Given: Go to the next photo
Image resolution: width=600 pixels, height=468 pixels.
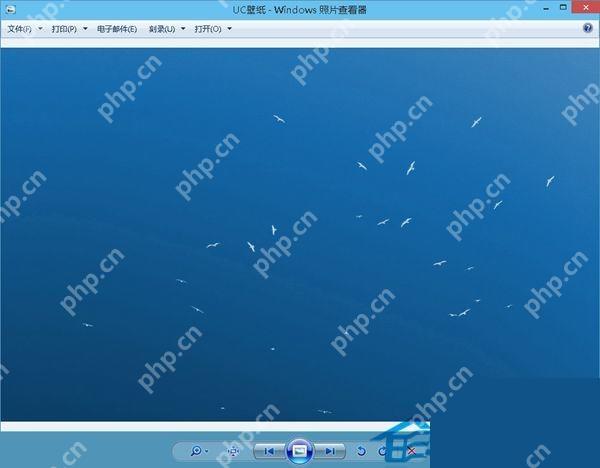Looking at the screenshot, I should tap(330, 452).
